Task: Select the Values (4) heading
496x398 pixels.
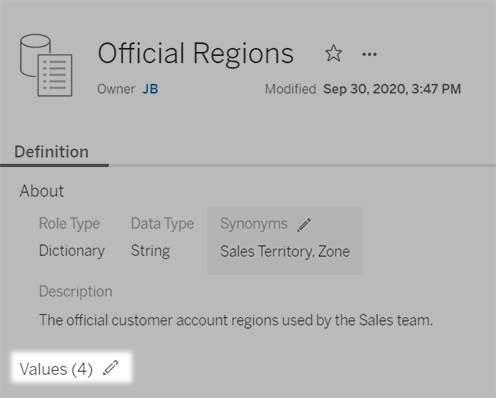Action: (56, 369)
